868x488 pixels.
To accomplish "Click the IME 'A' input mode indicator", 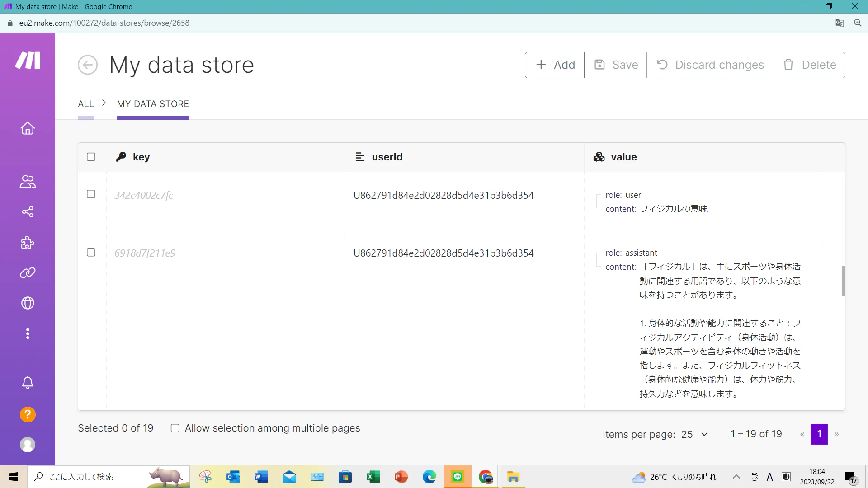I will pyautogui.click(x=769, y=477).
